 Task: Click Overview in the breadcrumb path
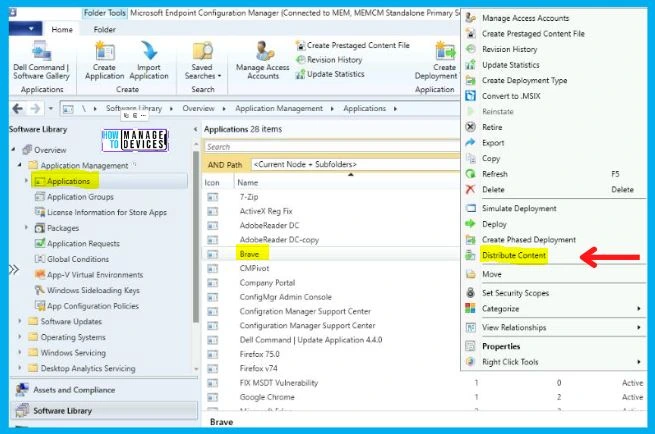click(198, 108)
